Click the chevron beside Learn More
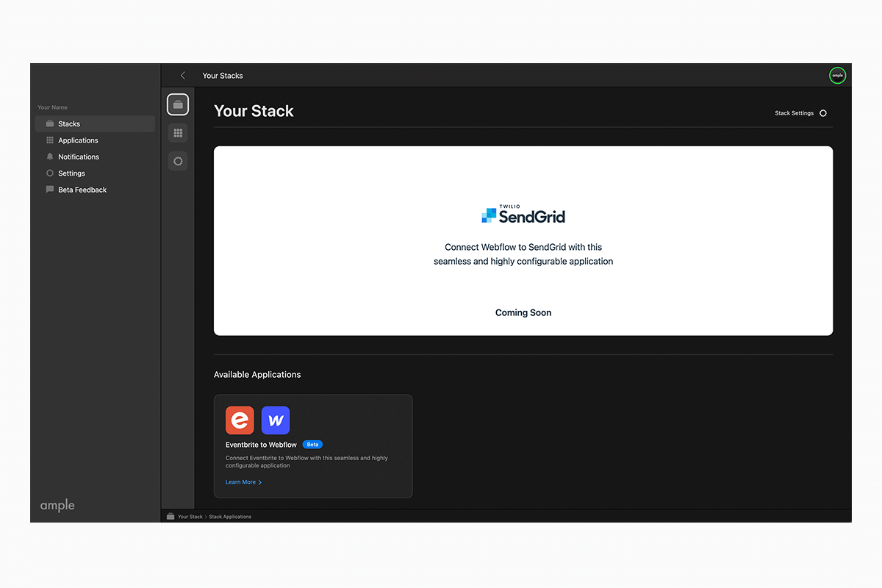 coord(260,483)
